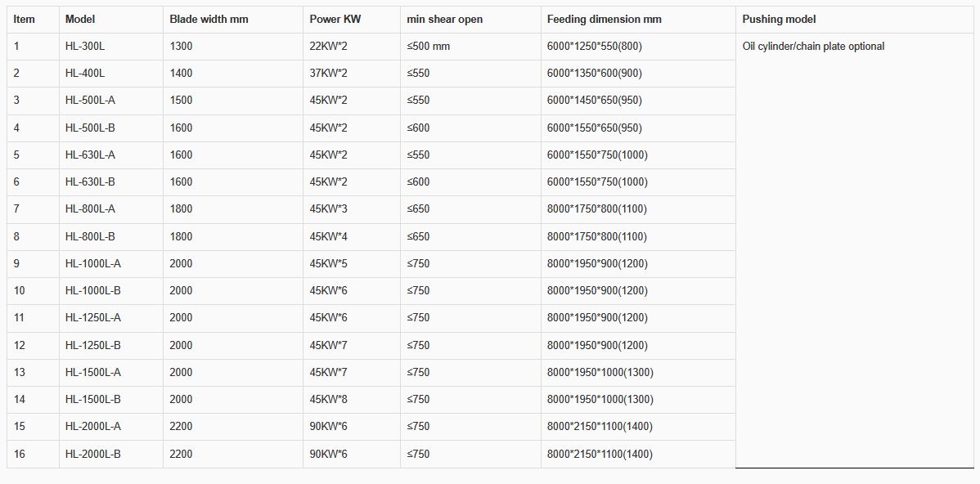Select the 45KW*8 power cell
The width and height of the screenshot is (980, 484).
click(x=328, y=399)
